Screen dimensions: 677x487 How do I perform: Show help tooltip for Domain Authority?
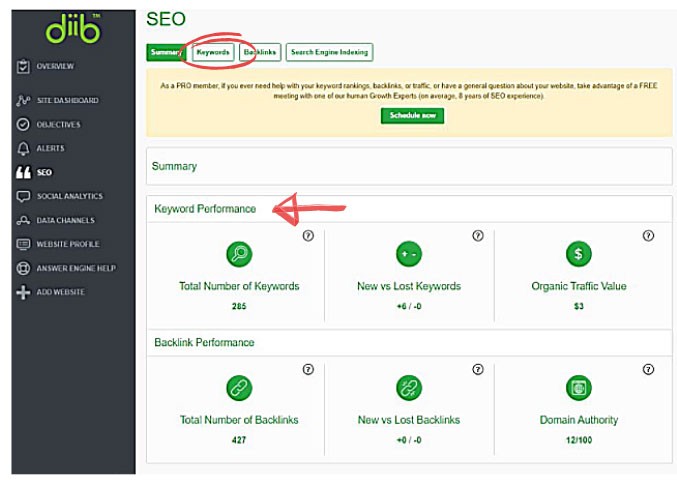tap(648, 369)
